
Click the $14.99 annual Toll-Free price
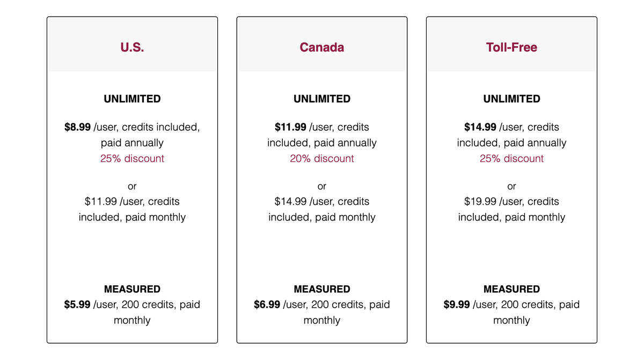tap(480, 128)
